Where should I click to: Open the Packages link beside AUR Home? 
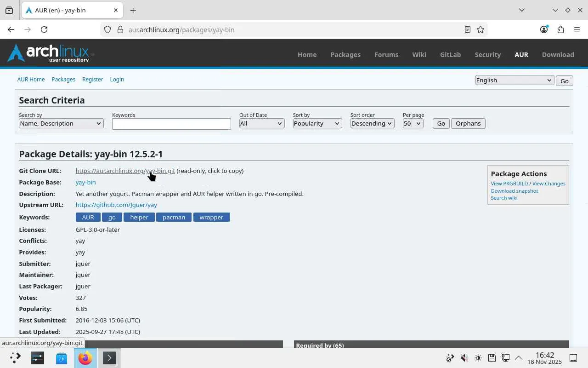coord(63,79)
